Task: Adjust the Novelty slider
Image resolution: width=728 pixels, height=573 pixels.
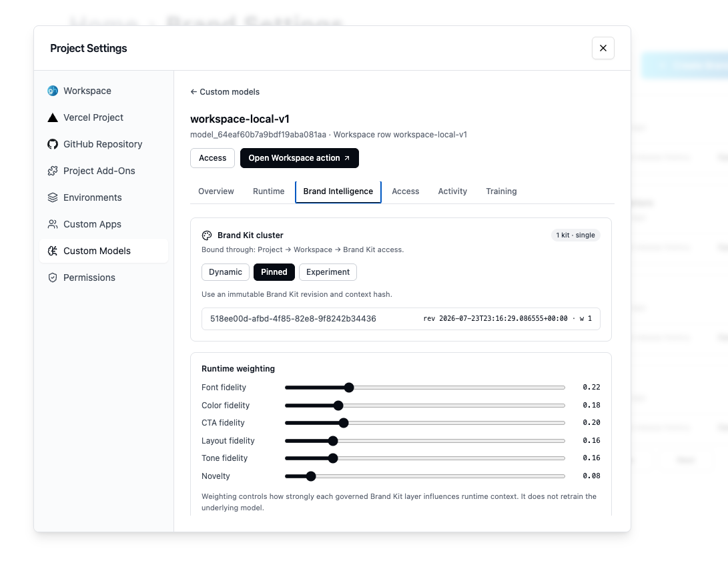Action: click(425, 476)
